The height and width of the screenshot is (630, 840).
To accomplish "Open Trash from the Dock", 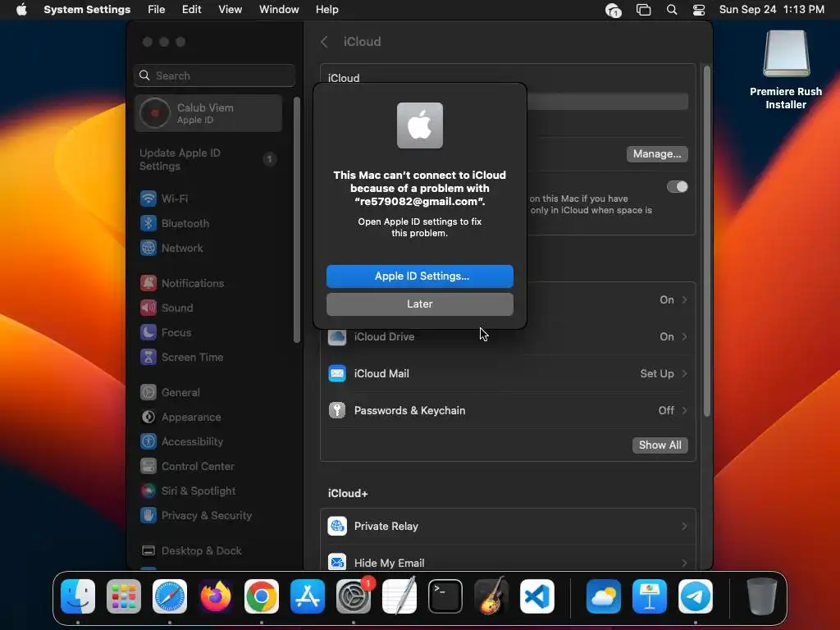I will tap(761, 596).
